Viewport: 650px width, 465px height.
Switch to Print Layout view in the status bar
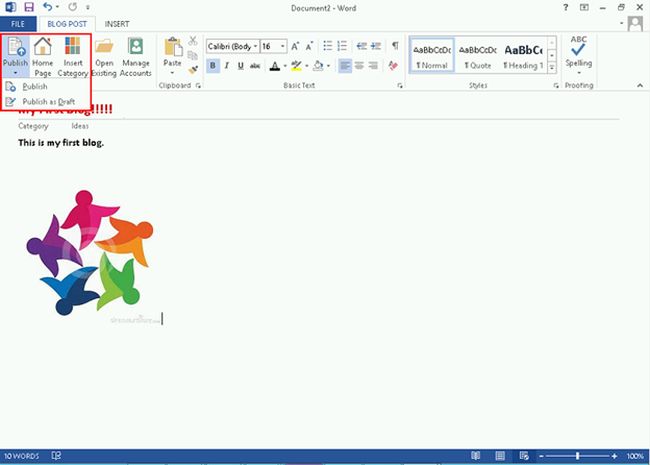(500, 456)
